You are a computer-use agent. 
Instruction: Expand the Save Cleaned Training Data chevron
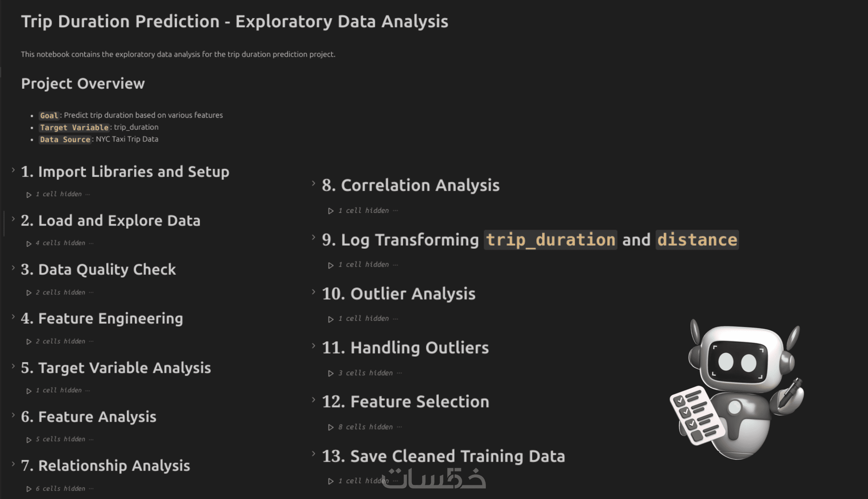pos(314,454)
